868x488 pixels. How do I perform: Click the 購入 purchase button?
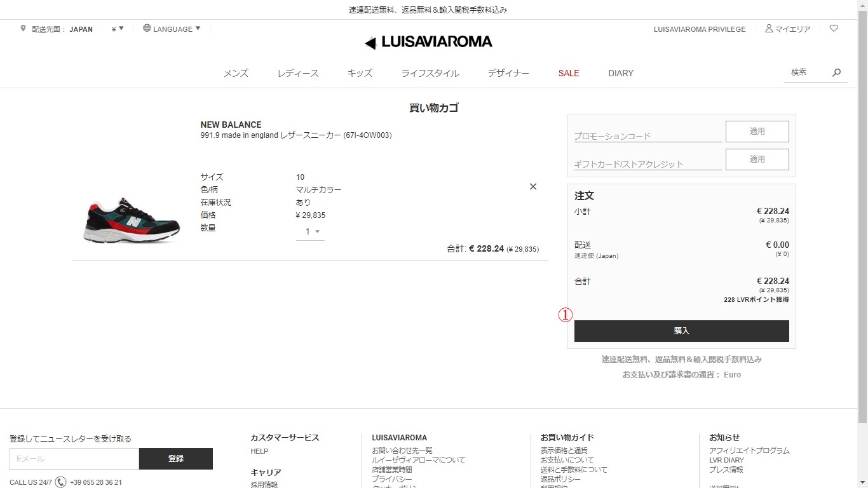pos(682,331)
